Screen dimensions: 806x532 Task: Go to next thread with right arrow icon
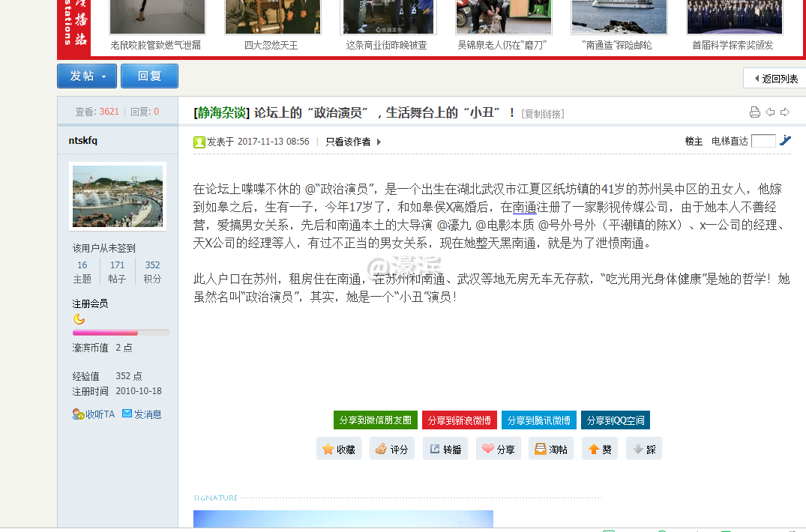click(784, 110)
